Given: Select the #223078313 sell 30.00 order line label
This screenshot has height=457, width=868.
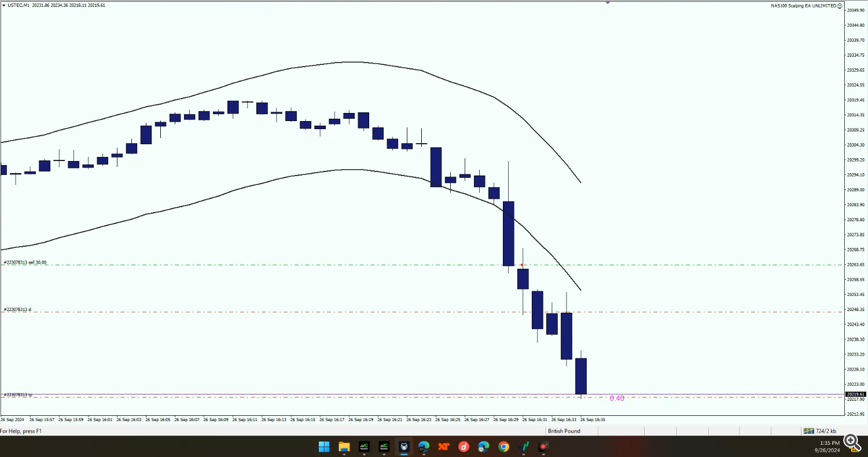Looking at the screenshot, I should pos(25,262).
